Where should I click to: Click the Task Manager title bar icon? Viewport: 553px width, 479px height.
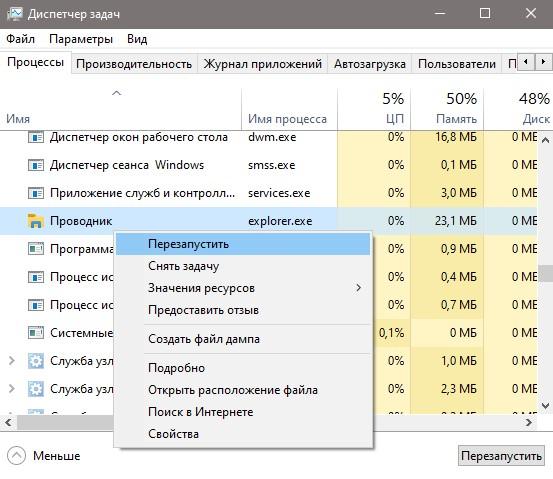coord(15,14)
